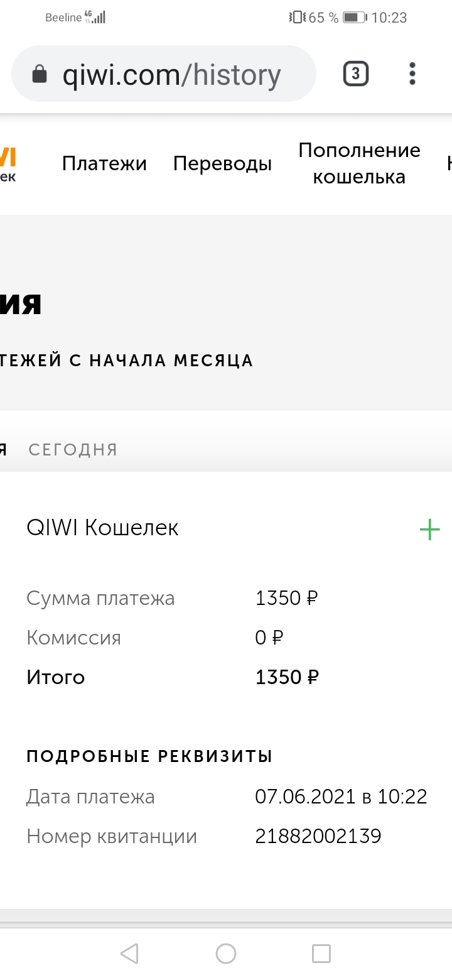The width and height of the screenshot is (452, 980).
Task: Tap the qiwi.com/history address bar
Action: 171,75
